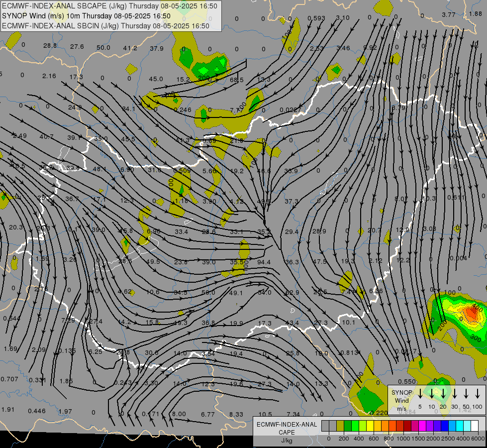This screenshot has height=448, width=487.
Task: Click the map value 94.4
Action: 264,262
